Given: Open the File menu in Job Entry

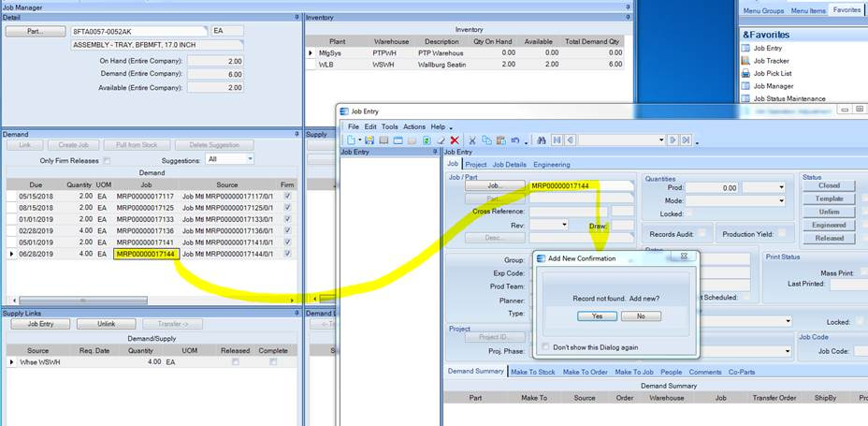Looking at the screenshot, I should point(354,126).
